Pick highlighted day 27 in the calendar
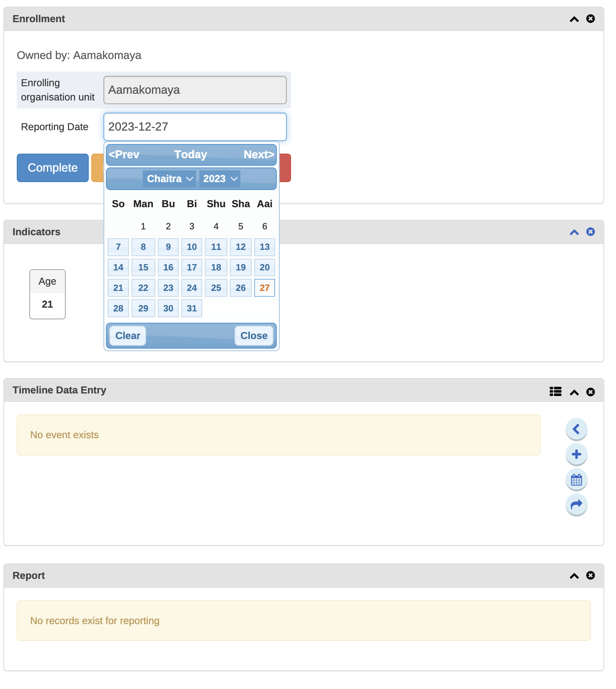This screenshot has width=616, height=689. tap(265, 288)
